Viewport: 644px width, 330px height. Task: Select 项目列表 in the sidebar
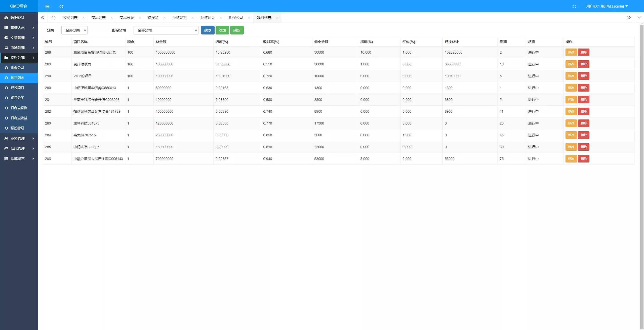19,78
